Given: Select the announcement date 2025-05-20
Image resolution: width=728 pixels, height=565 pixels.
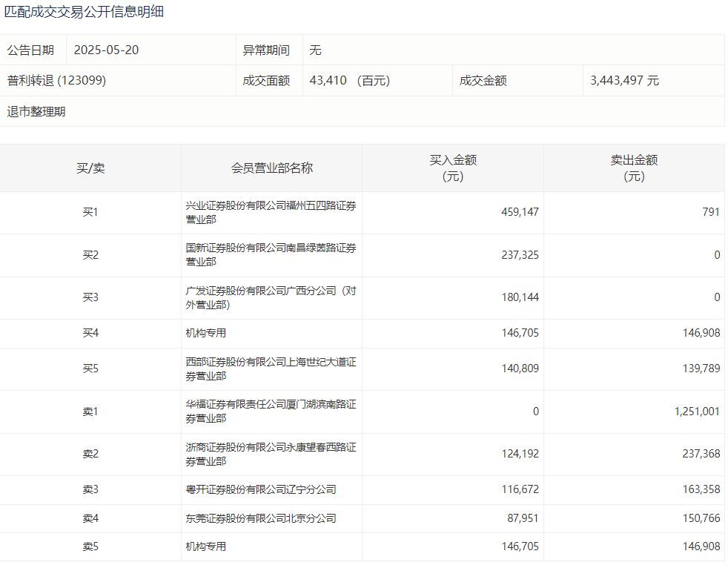Looking at the screenshot, I should pos(106,50).
